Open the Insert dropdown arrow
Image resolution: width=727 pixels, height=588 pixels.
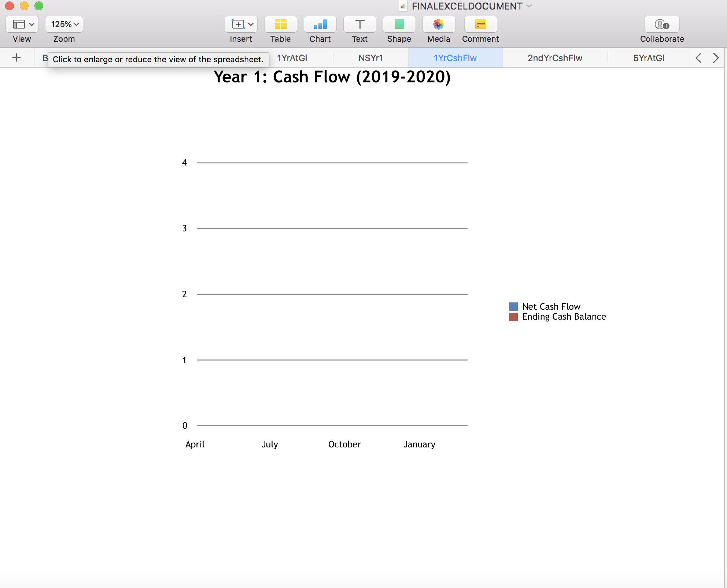251,24
